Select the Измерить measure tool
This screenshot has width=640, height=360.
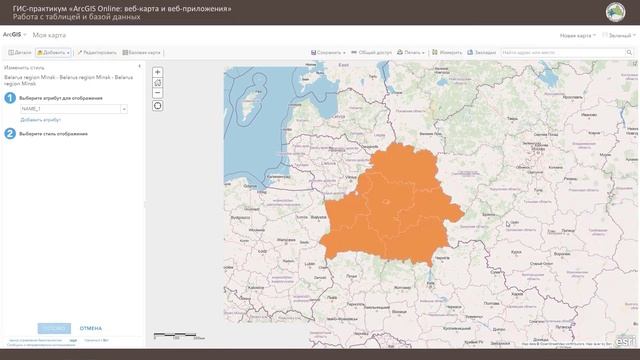click(x=447, y=53)
